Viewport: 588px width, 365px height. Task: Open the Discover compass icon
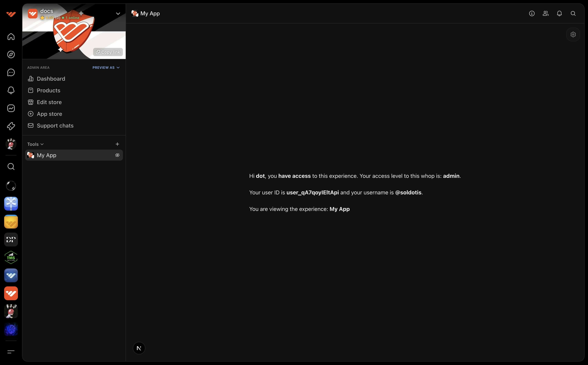coord(11,55)
